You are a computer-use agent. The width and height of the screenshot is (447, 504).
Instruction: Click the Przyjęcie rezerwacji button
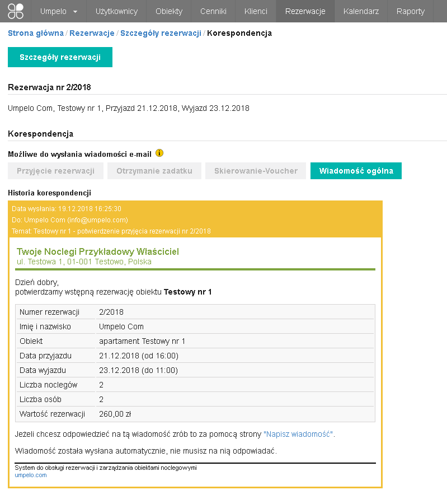[x=55, y=171]
